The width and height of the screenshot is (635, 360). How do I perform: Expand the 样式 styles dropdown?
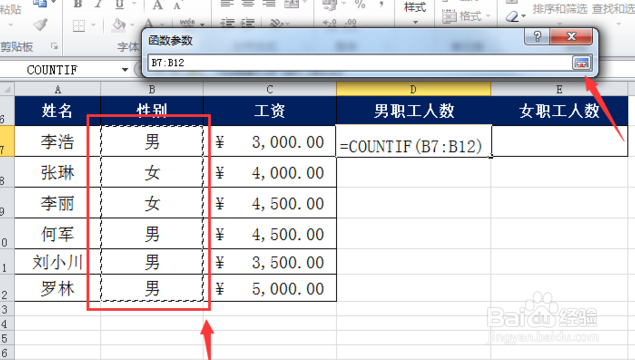pyautogui.click(x=415, y=22)
